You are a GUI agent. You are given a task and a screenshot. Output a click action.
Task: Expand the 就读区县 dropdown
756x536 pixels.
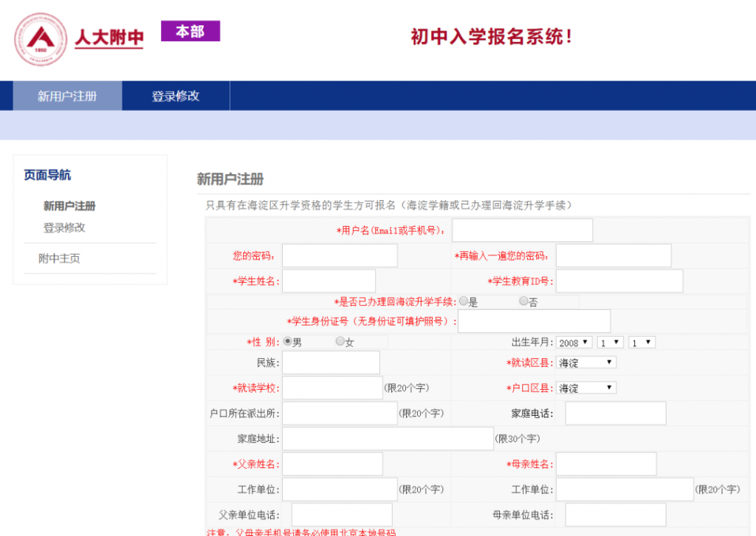(x=586, y=363)
